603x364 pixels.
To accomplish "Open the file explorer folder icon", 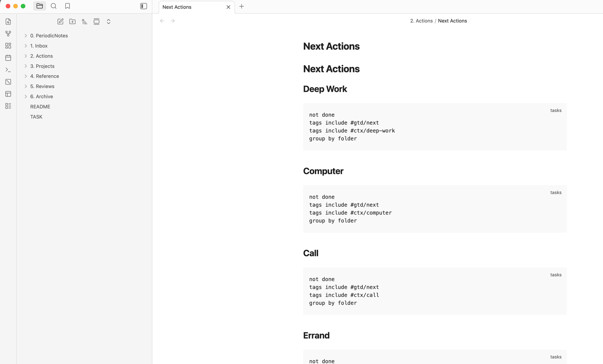I will point(40,6).
